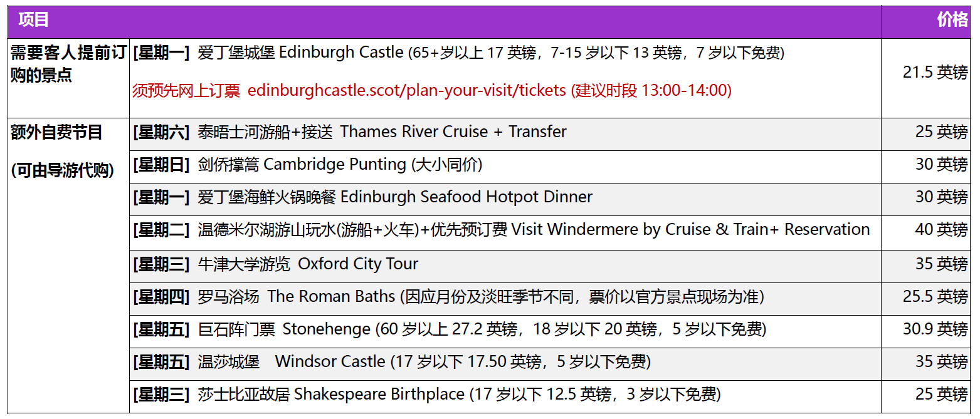Click the 40 英镑 price cell

(x=940, y=230)
